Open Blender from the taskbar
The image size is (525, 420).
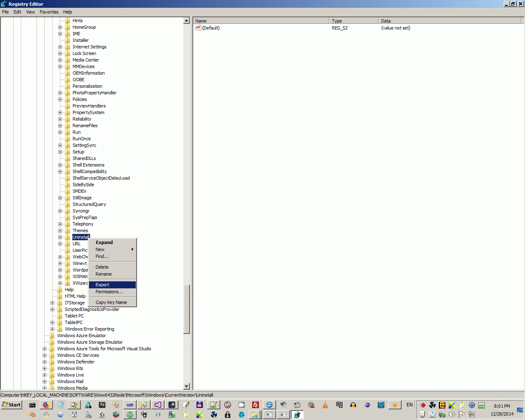32,415
